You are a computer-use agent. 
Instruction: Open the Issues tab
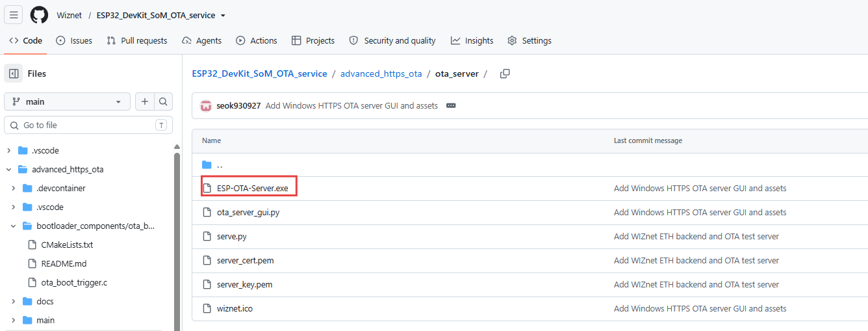point(74,40)
